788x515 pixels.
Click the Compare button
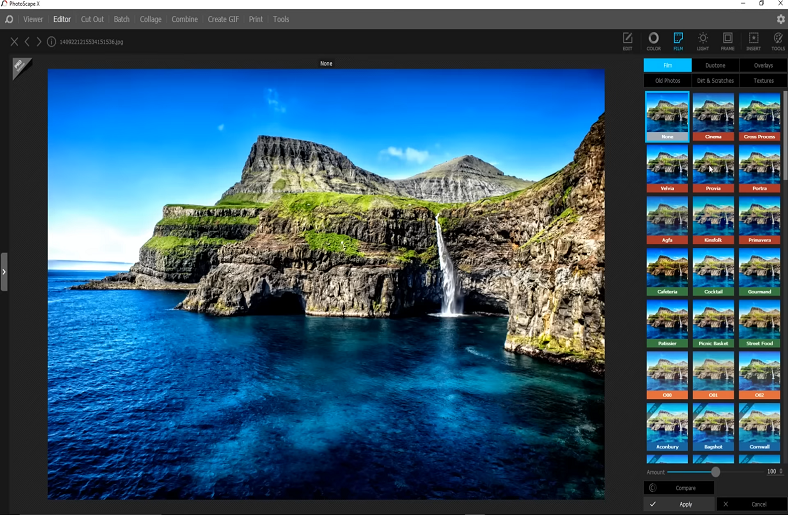[x=679, y=488]
